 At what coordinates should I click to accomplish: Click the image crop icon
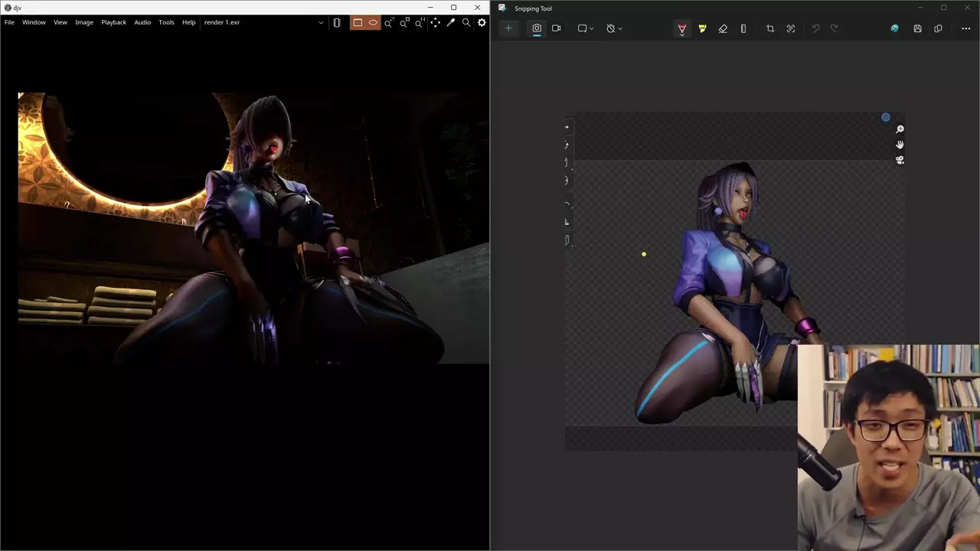(x=770, y=28)
